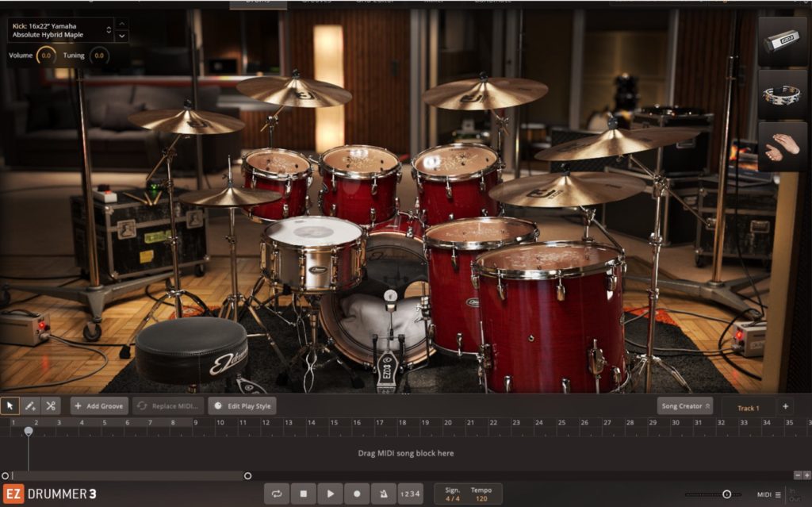Screen dimensions: 812x507
Task: Click Replace MIDI button
Action: [x=168, y=406]
